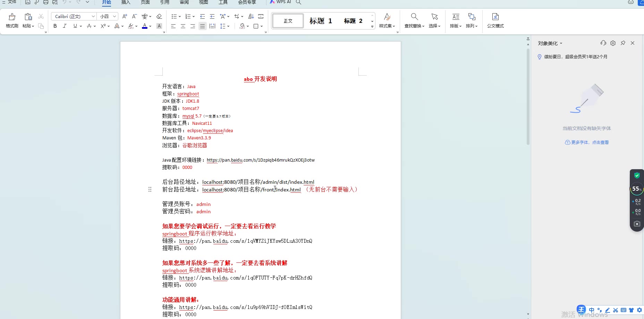Image resolution: width=644 pixels, height=319 pixels.
Task: Open side panel settings gear icon
Action: (613, 43)
